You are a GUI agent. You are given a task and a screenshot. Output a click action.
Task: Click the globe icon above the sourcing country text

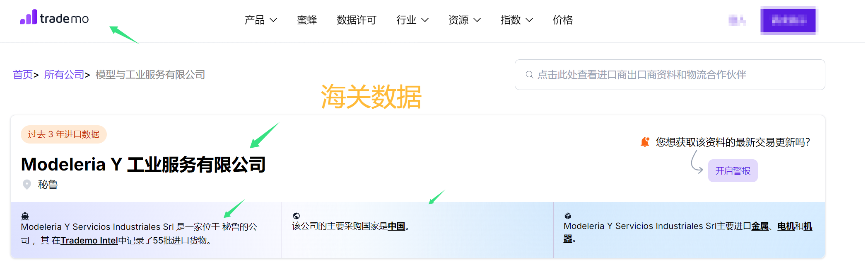pyautogui.click(x=296, y=216)
